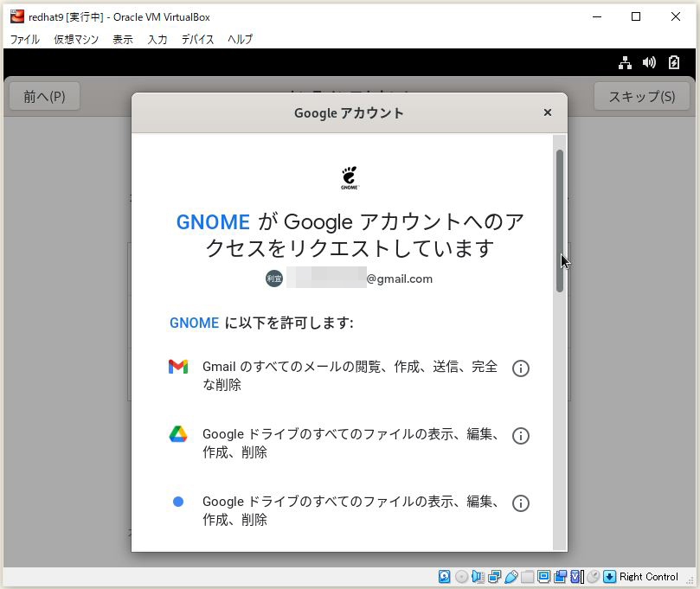Click the GNOME volume speaker icon

[x=649, y=62]
